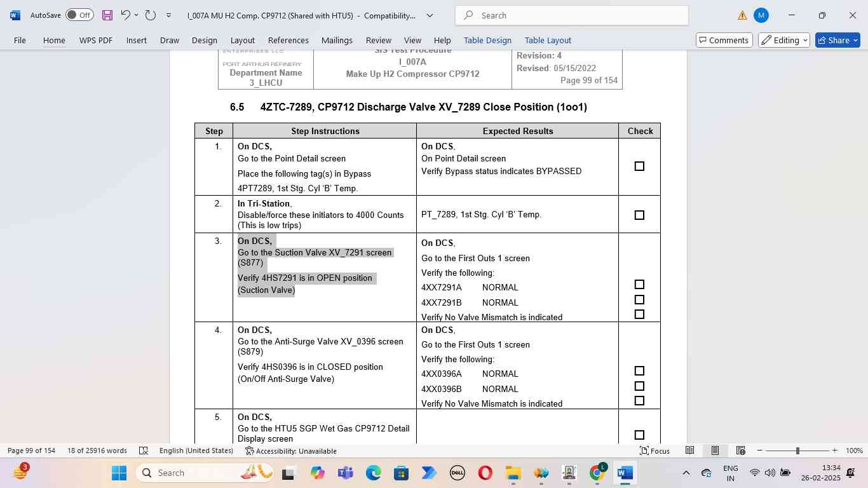This screenshot has height=488, width=868.
Task: Switch to the Table Design tab
Action: coord(487,40)
